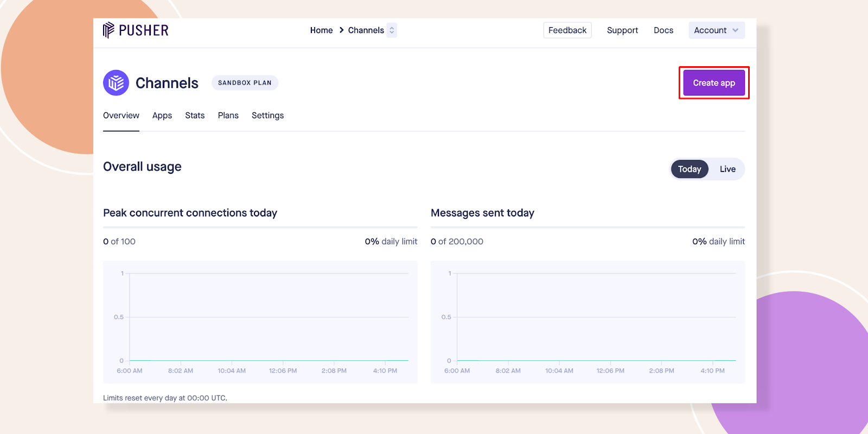This screenshot has height=434, width=868.
Task: Expand the Account dropdown menu
Action: point(716,30)
